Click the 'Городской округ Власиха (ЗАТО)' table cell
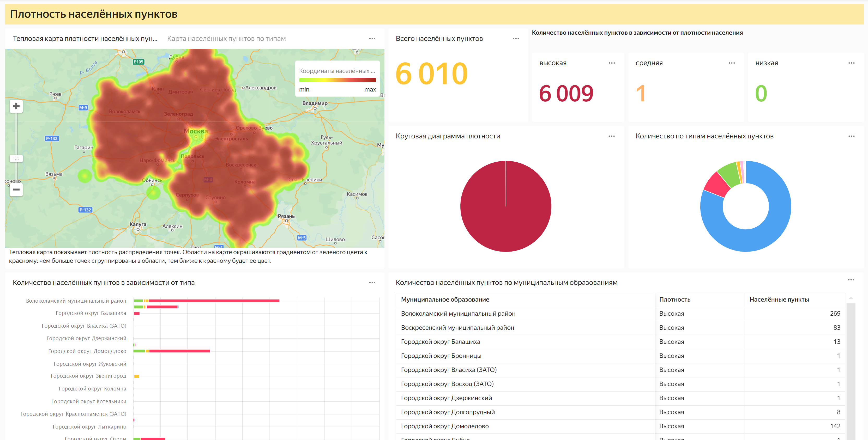 (x=525, y=370)
